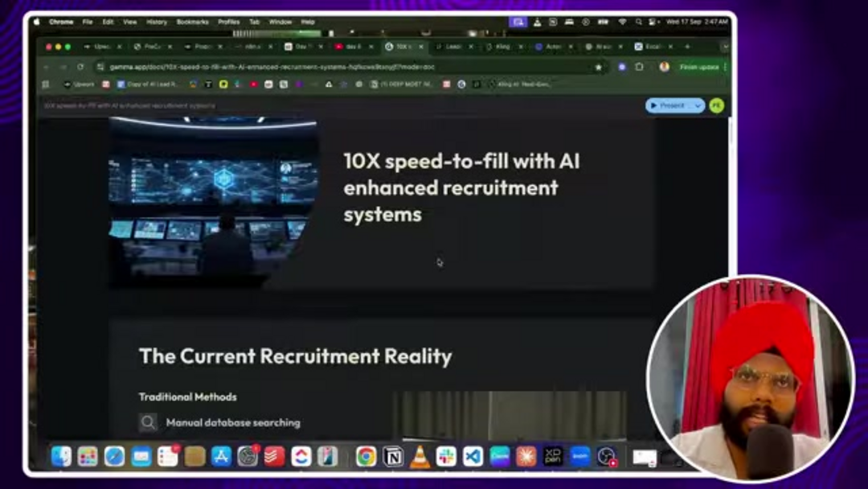Open Visual Studio Code from the dock
The height and width of the screenshot is (489, 868).
(x=473, y=457)
